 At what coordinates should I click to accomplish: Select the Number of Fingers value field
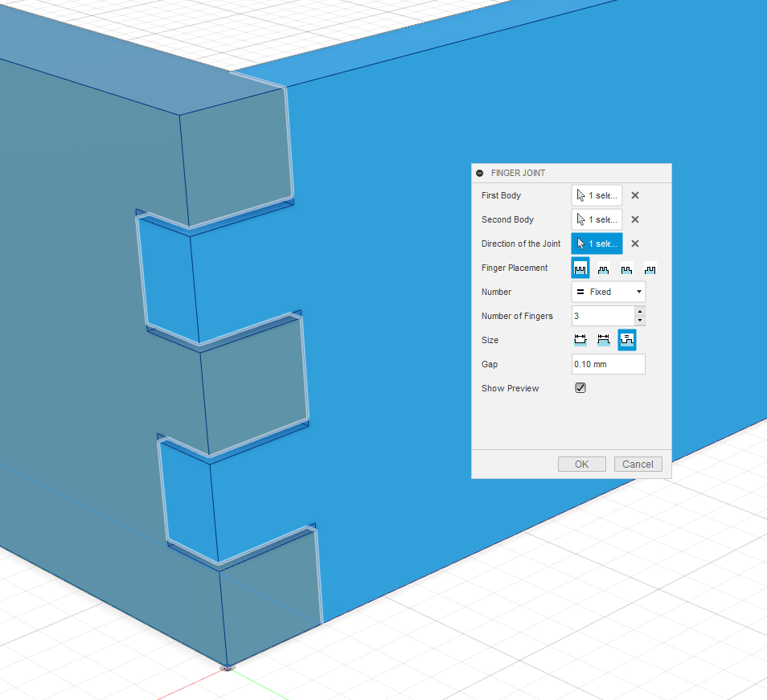pos(601,315)
